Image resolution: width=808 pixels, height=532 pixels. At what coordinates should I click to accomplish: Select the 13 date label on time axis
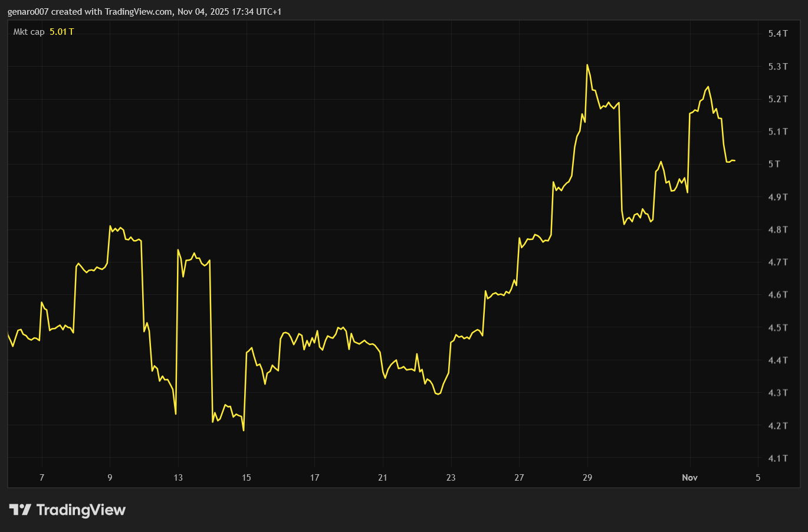click(x=178, y=478)
